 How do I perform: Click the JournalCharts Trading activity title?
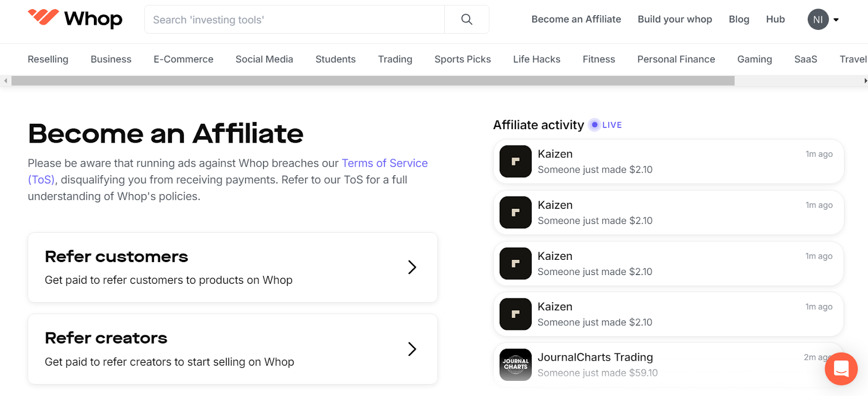pos(595,357)
